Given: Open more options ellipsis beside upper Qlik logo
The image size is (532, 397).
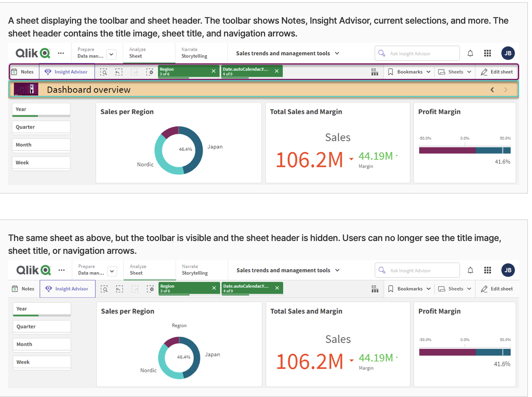Looking at the screenshot, I should (61, 53).
